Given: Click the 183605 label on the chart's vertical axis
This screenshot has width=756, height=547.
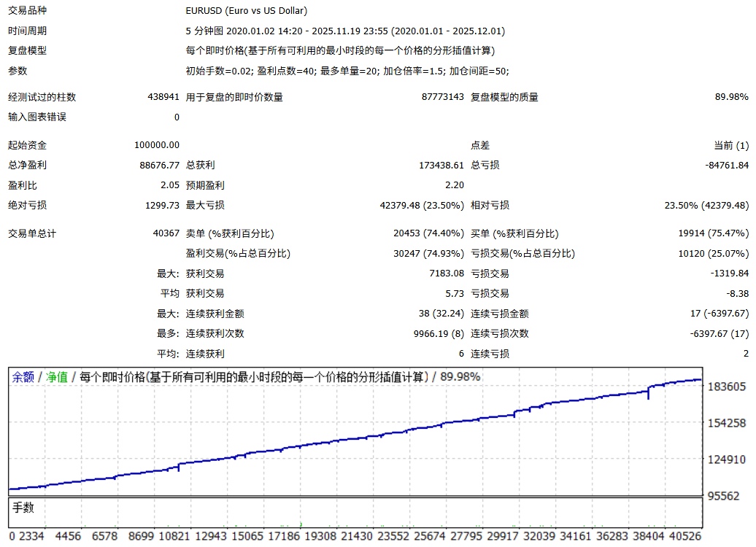Looking at the screenshot, I should coord(726,387).
